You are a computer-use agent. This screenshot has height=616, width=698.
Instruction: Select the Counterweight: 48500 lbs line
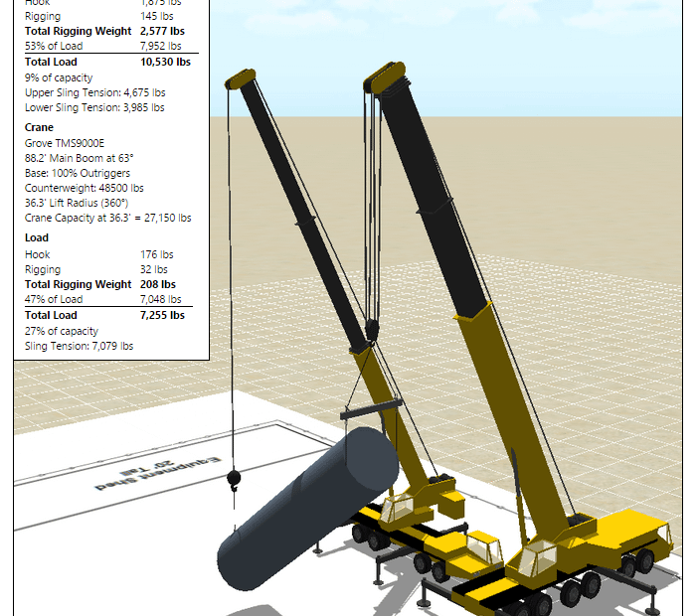(84, 188)
